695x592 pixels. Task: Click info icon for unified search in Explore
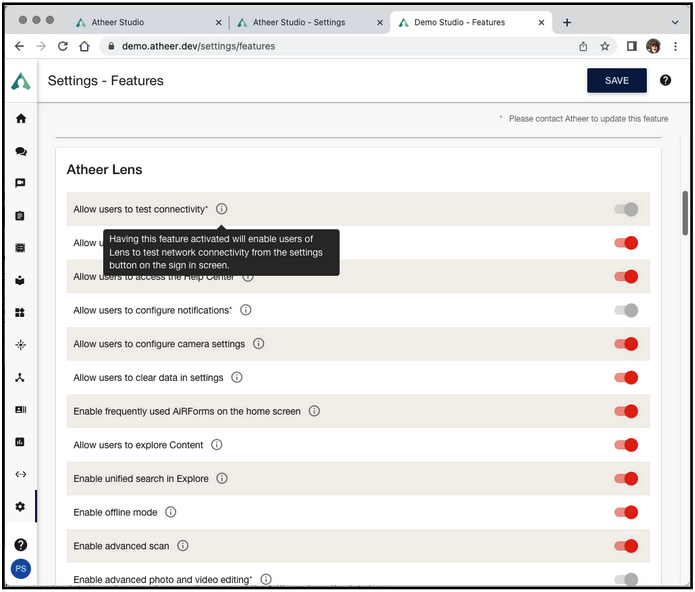tap(222, 478)
